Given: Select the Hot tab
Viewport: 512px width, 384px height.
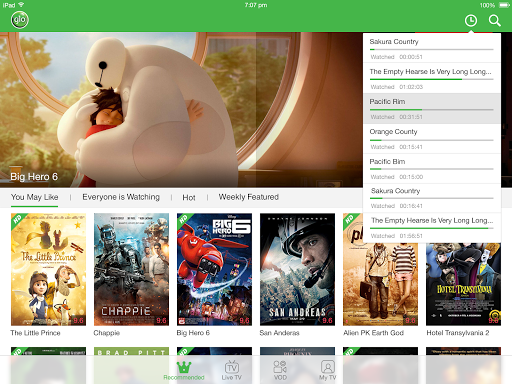Looking at the screenshot, I should (x=189, y=197).
